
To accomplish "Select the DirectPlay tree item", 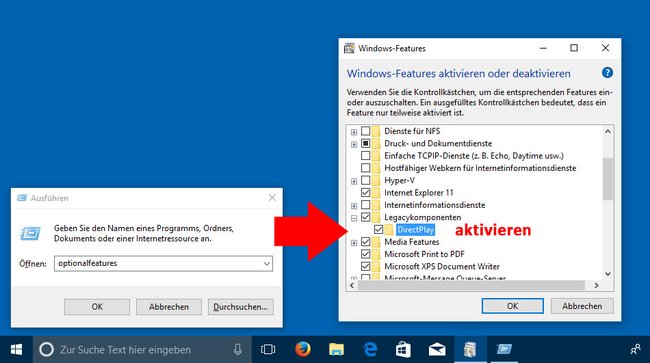I will [x=415, y=229].
